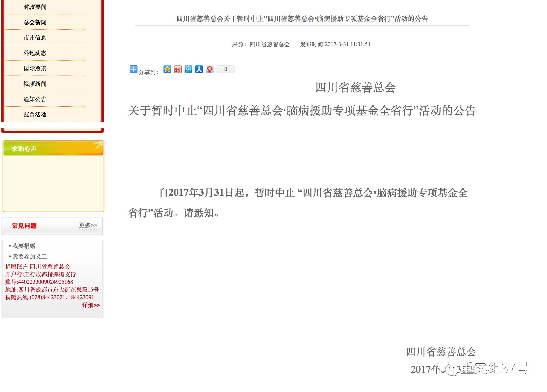
Task: Go to 市州信息 section
Action: click(x=35, y=38)
